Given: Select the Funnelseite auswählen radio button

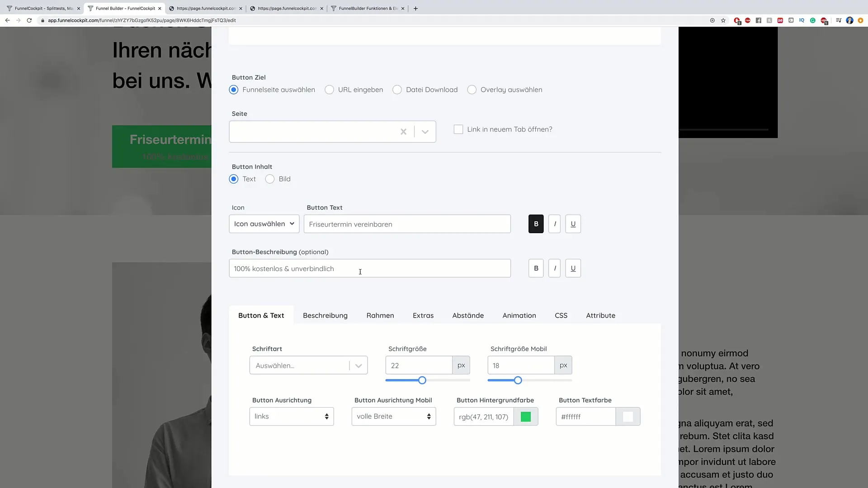Looking at the screenshot, I should 233,89.
